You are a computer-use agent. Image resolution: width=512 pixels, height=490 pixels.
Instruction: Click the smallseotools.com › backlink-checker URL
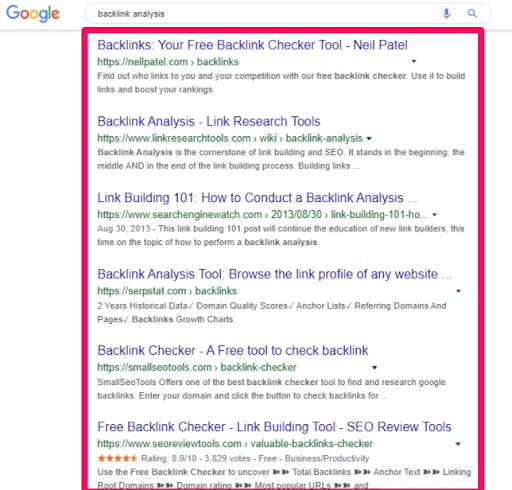pyautogui.click(x=197, y=367)
